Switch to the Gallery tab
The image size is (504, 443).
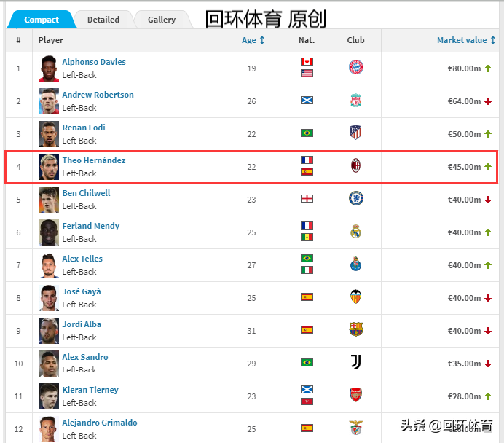[162, 20]
